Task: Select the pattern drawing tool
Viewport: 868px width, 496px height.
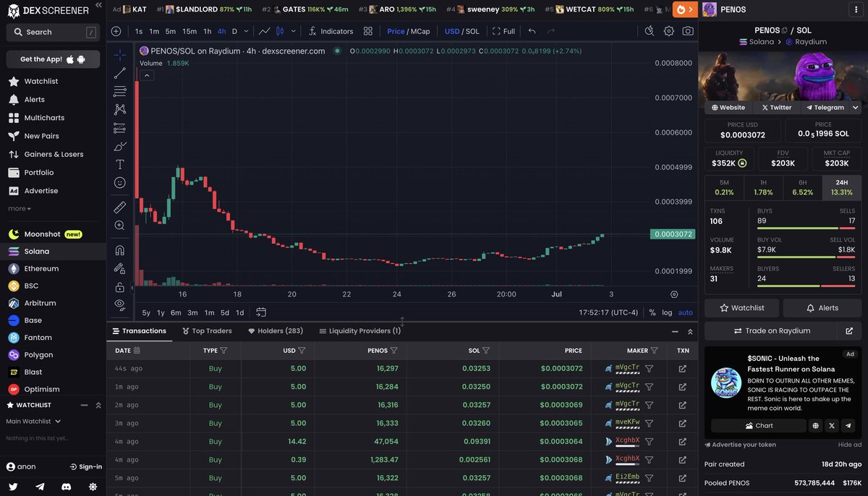Action: point(120,109)
